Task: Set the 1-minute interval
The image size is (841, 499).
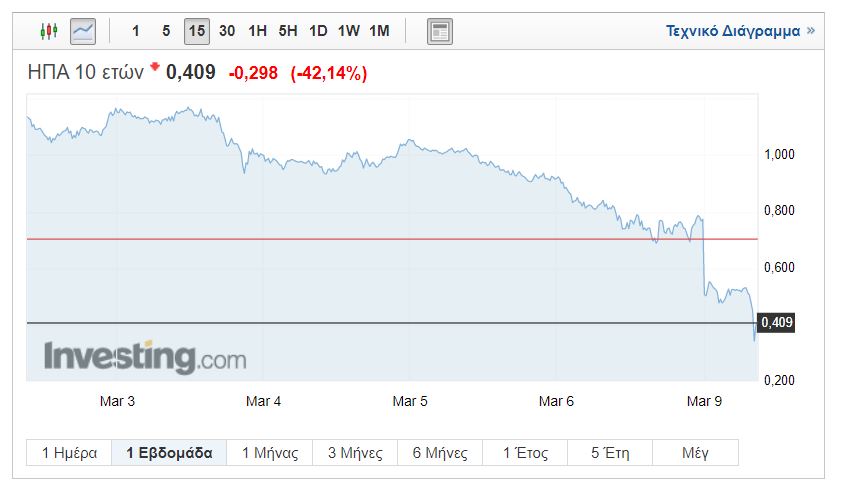Action: click(x=136, y=31)
